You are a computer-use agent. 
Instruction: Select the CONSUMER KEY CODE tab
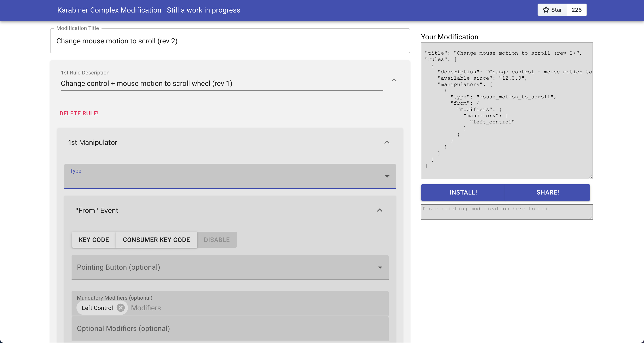point(156,239)
